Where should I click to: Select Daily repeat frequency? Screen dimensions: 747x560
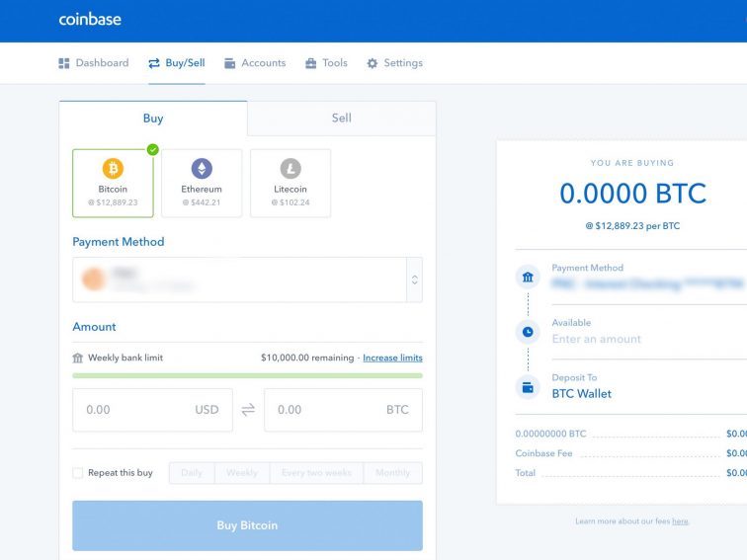192,473
